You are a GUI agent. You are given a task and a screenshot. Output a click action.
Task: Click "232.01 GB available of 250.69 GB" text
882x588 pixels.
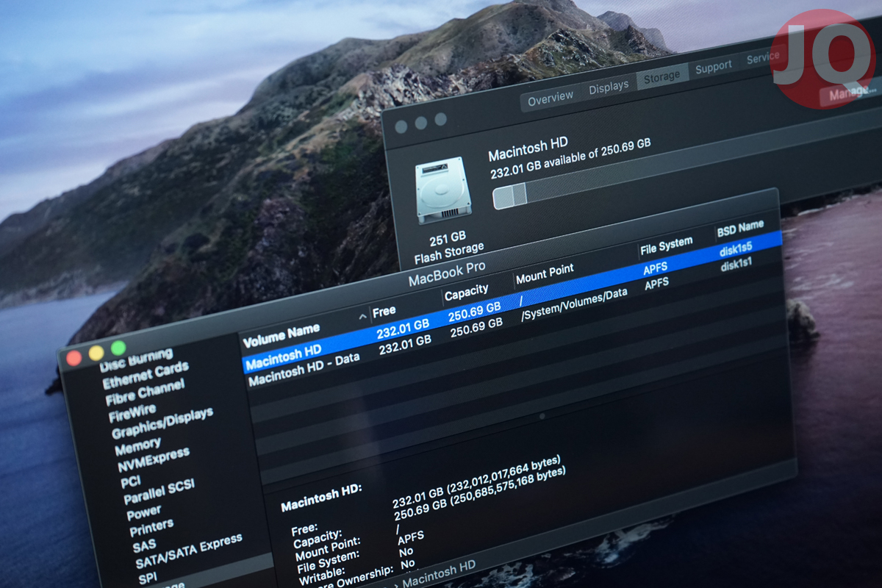(x=570, y=159)
